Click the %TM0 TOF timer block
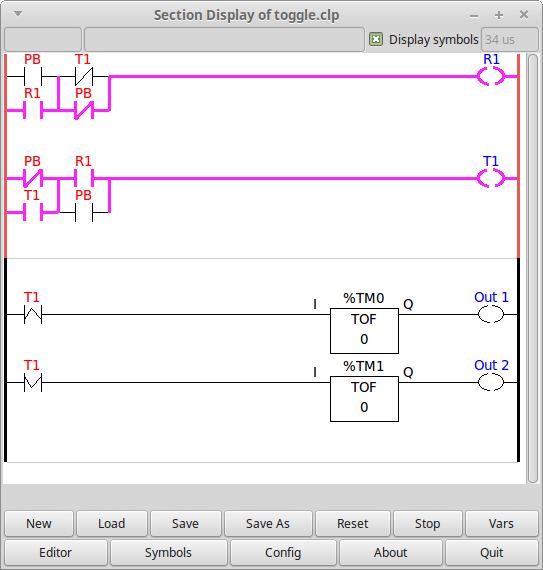The height and width of the screenshot is (570, 543). pos(364,331)
